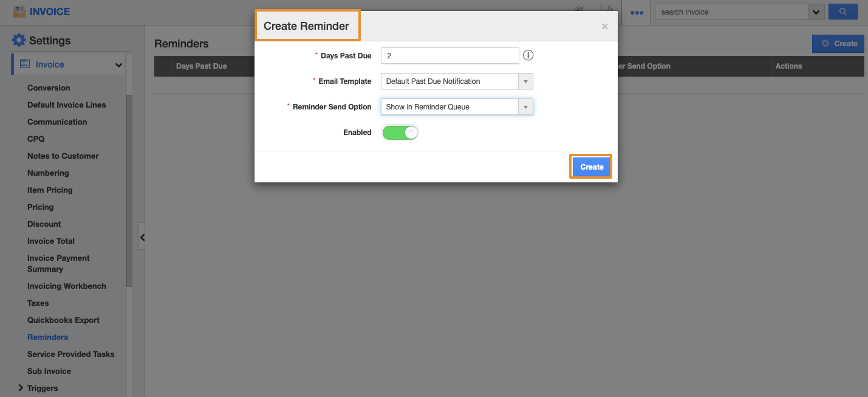Toggle the Enabled switch off
868x397 pixels.
pos(400,133)
